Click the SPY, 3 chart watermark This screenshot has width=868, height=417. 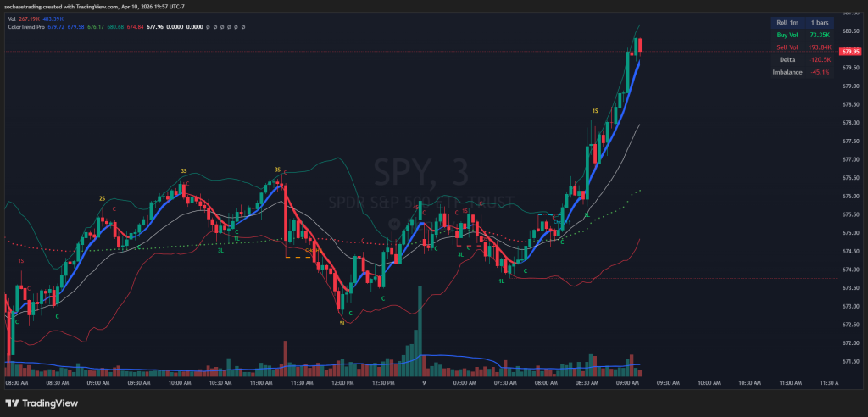pyautogui.click(x=421, y=174)
